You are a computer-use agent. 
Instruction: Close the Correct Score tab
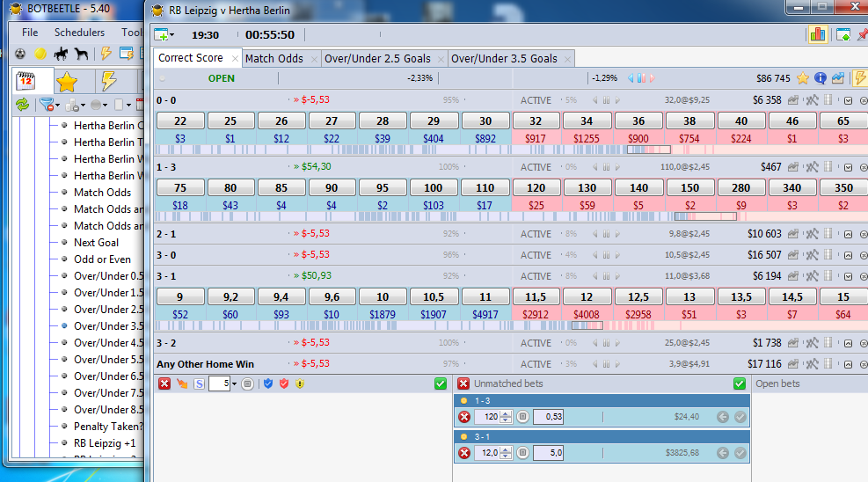(x=235, y=58)
